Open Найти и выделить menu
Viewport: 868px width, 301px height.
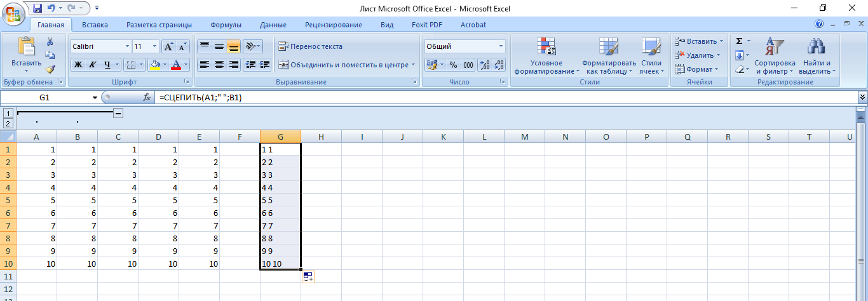coord(817,56)
